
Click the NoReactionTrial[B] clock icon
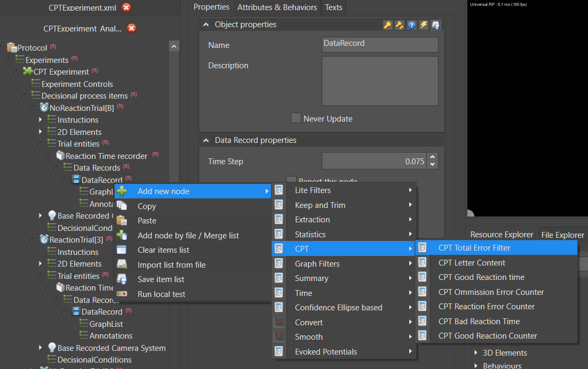(x=44, y=108)
